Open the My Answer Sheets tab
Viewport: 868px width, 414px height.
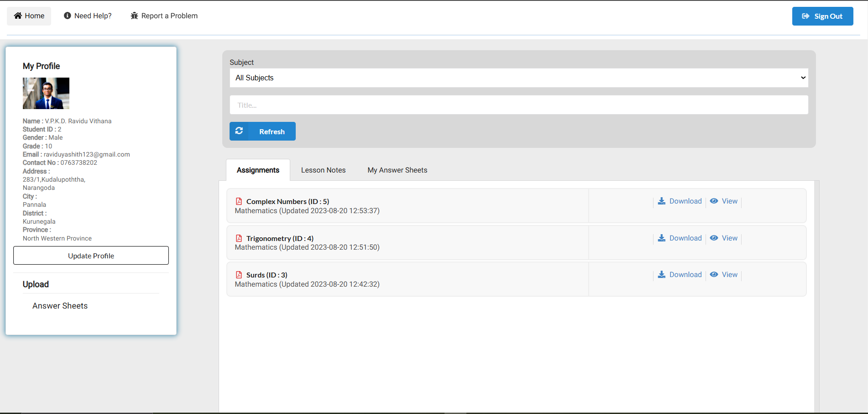point(397,170)
